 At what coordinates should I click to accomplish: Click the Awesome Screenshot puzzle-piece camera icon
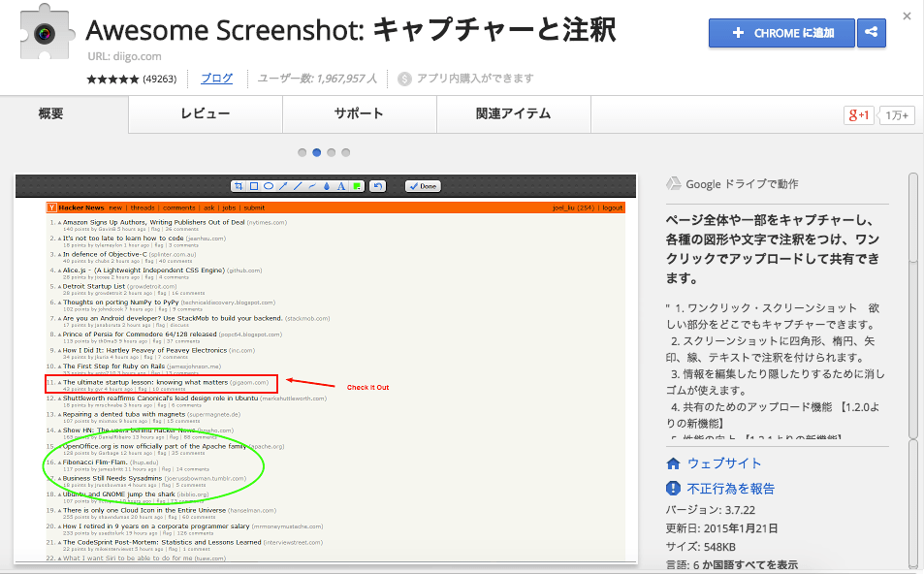[48, 31]
